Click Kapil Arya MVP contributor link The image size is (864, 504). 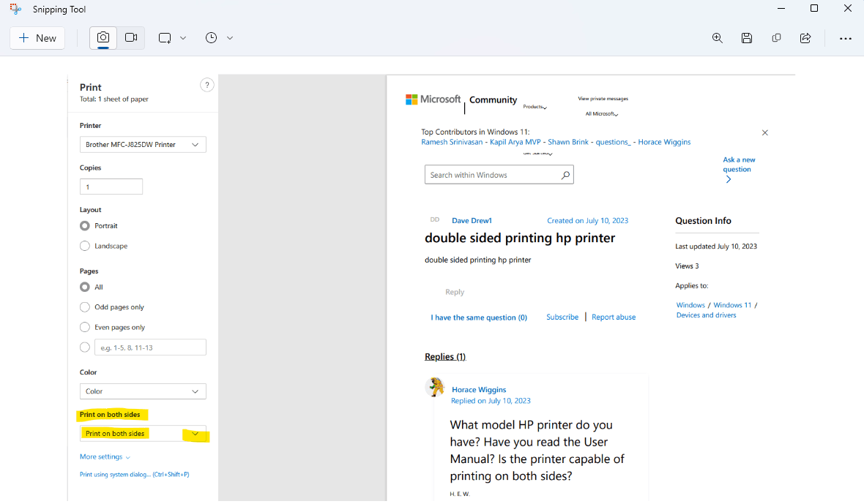coord(515,142)
